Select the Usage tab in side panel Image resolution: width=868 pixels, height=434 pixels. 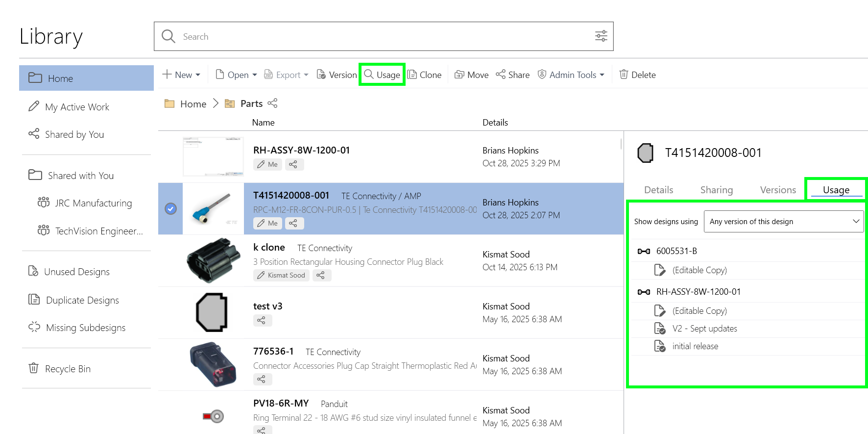pos(836,190)
